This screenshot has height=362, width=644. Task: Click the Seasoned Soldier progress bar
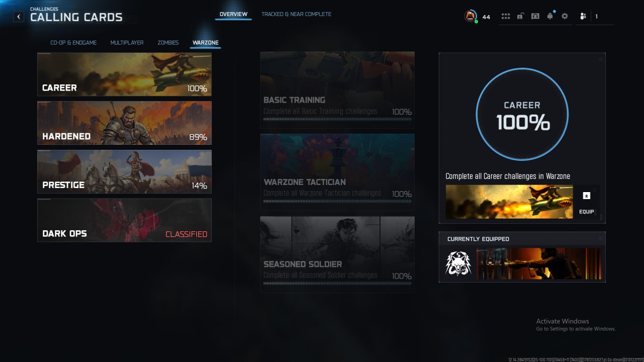pos(337,283)
